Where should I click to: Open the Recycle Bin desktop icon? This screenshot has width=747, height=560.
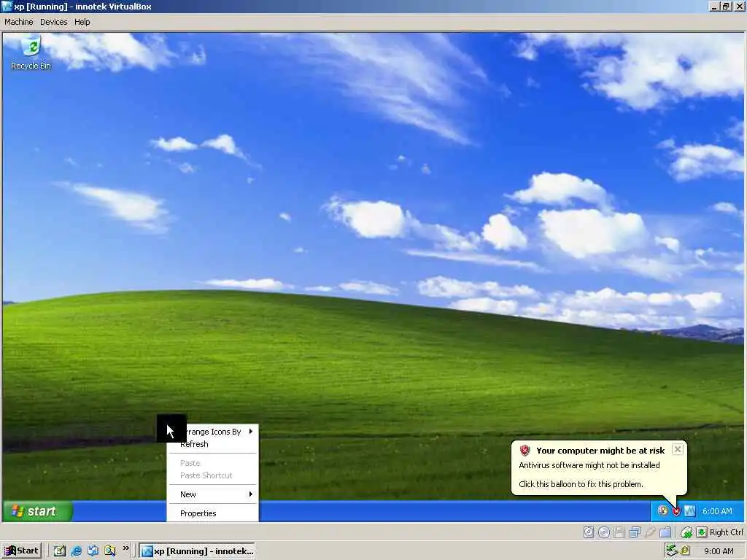click(x=31, y=53)
